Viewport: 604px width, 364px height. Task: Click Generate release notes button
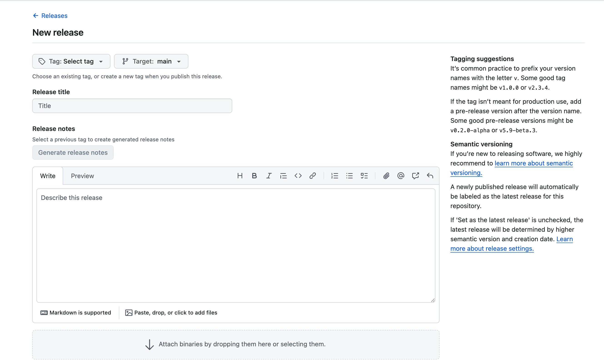pos(73,152)
